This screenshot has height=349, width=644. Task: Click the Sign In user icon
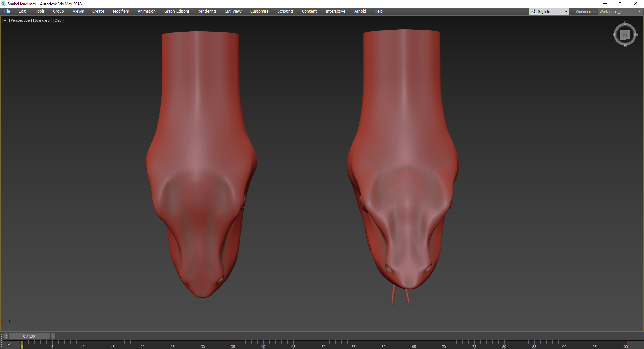[533, 11]
